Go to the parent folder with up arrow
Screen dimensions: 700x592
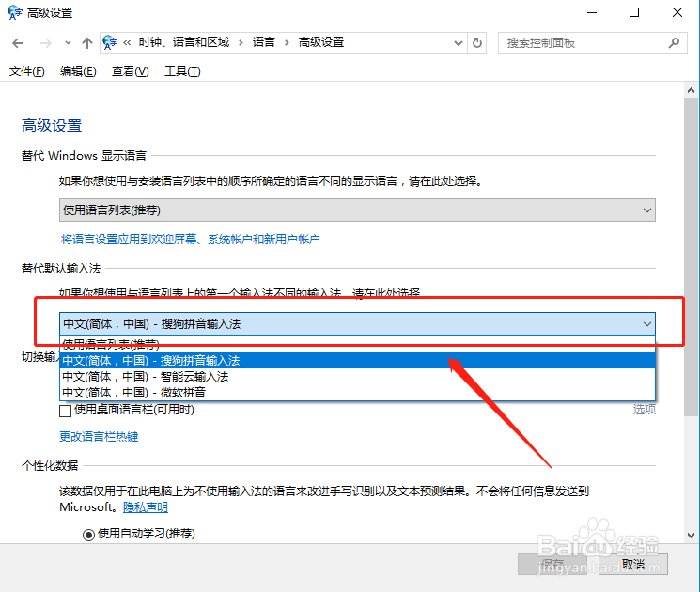(87, 43)
